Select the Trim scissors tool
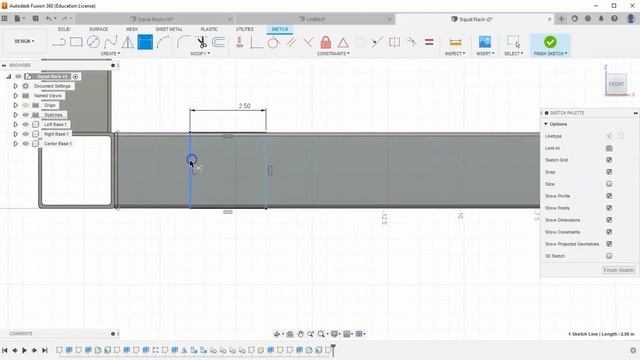 pyautogui.click(x=202, y=42)
